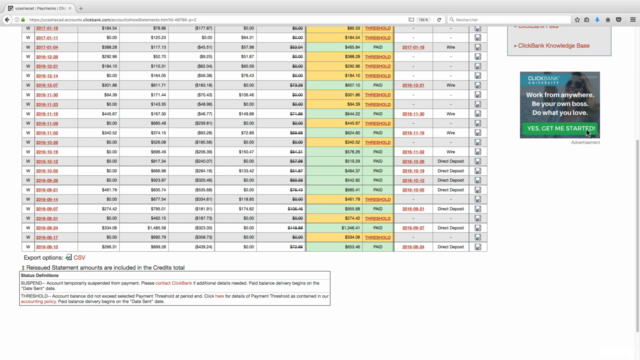
Task: Click the disk icon in the 2016-11-30 row
Action: (478, 95)
